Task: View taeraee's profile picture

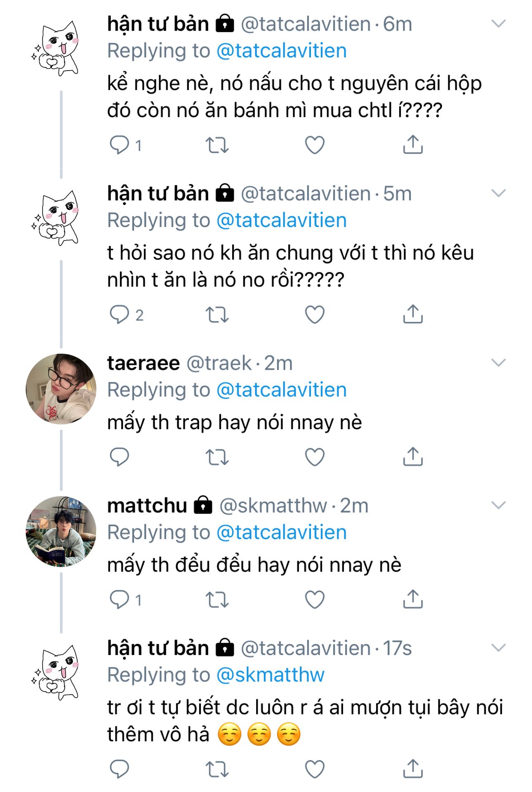Action: click(61, 389)
